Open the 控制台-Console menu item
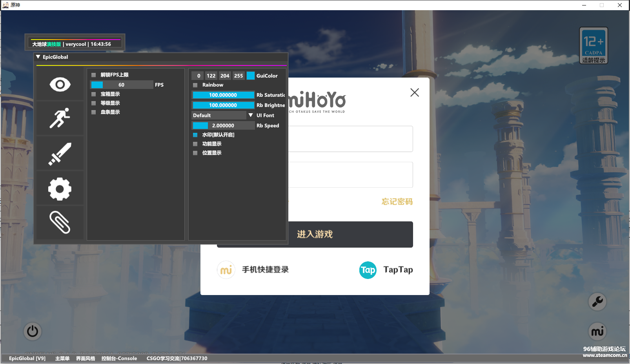 [x=119, y=359]
